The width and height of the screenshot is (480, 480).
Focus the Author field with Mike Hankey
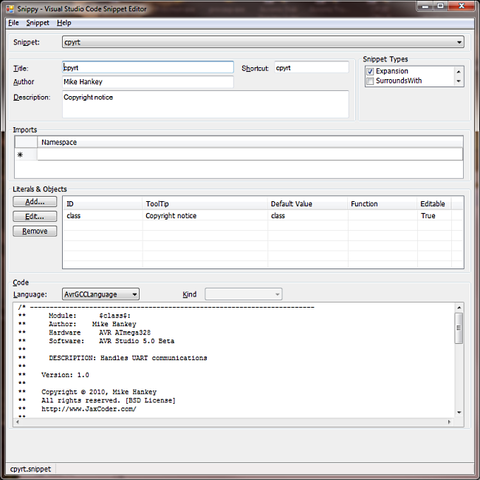(148, 82)
